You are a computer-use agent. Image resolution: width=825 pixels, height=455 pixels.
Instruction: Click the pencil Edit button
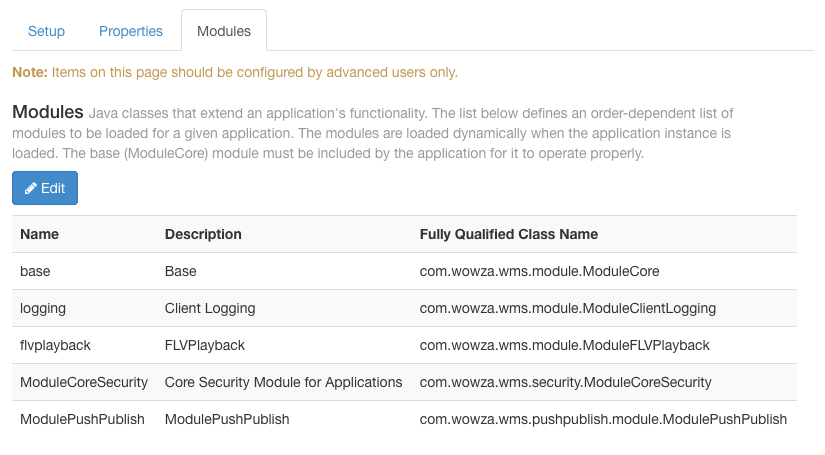[x=45, y=188]
